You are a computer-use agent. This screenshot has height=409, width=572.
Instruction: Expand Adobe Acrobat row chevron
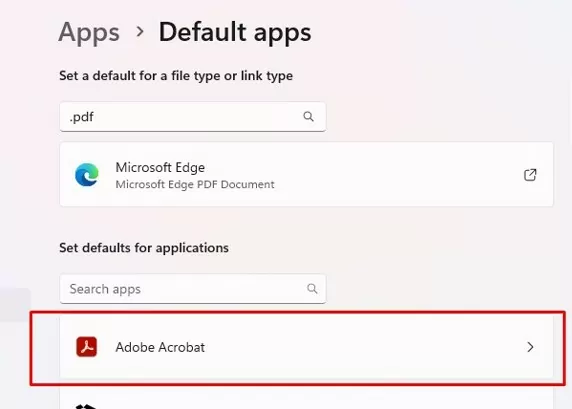click(530, 347)
